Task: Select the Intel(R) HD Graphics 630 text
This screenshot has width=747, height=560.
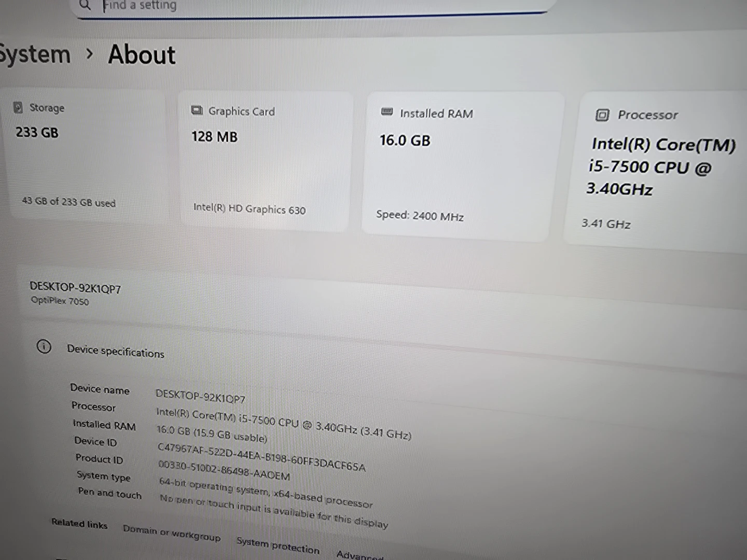Action: [249, 209]
